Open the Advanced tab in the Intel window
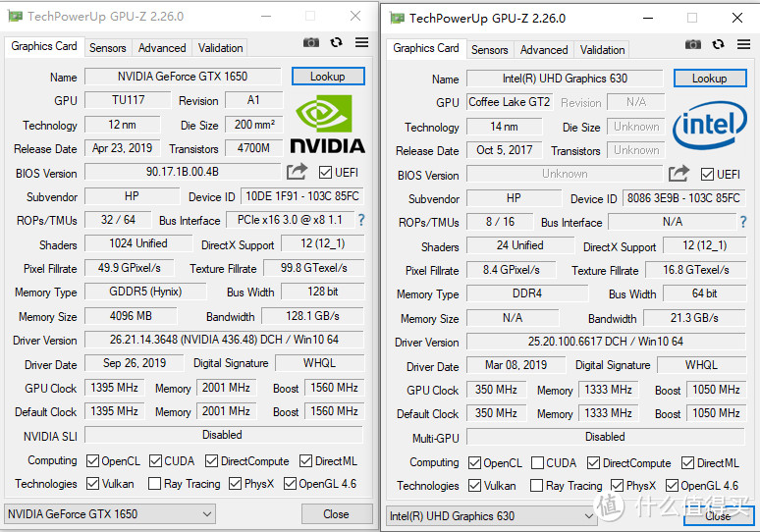Viewport: 760px width, 532px height. [x=544, y=50]
